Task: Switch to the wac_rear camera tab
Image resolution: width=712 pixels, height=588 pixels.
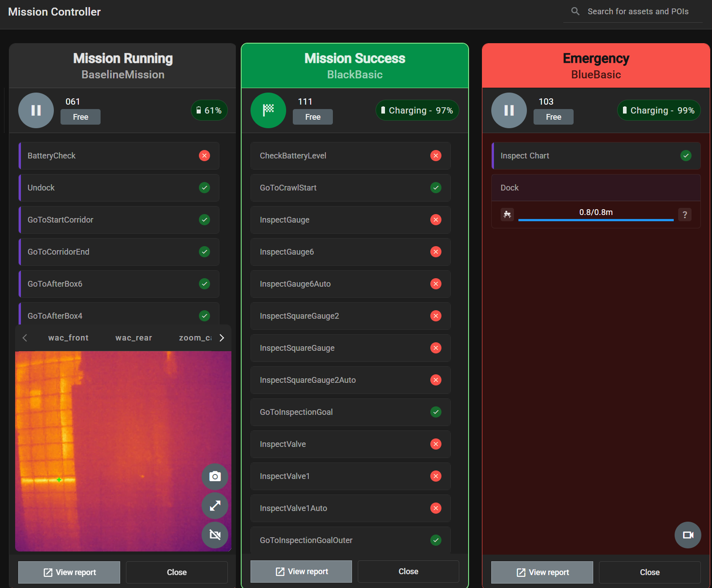Action: (x=133, y=338)
